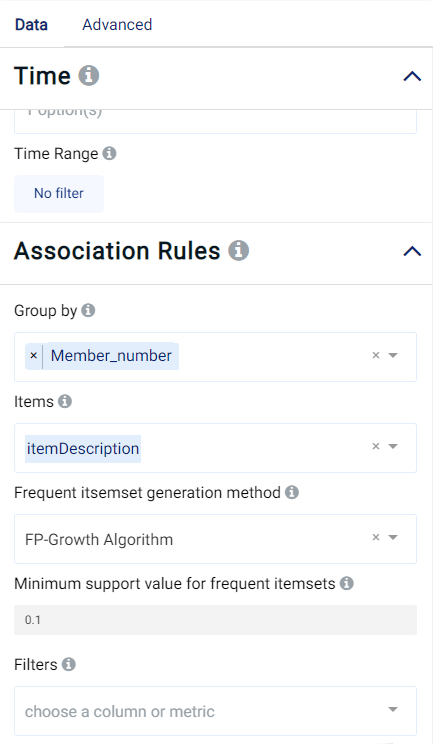Click the Minimum support value info icon
The image size is (433, 744).
[x=347, y=583]
